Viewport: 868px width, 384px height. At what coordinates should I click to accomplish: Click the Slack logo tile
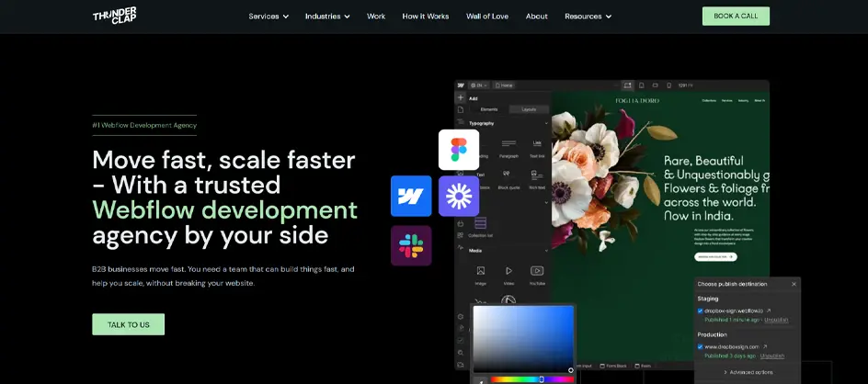tap(411, 245)
